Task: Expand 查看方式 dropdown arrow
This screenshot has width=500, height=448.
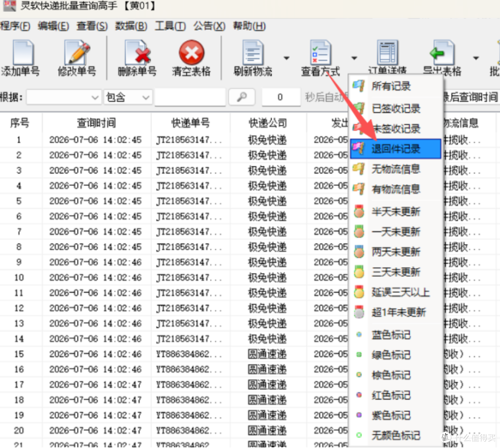Action: pyautogui.click(x=354, y=58)
